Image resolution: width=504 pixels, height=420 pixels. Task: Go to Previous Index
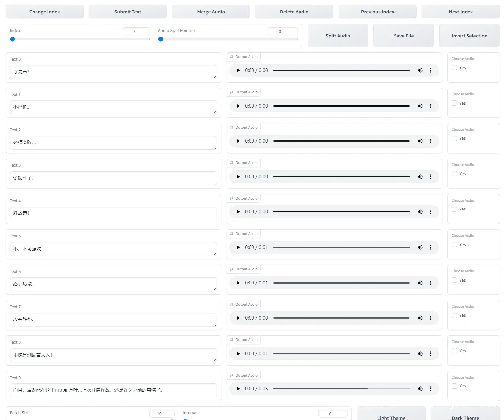pos(377,12)
